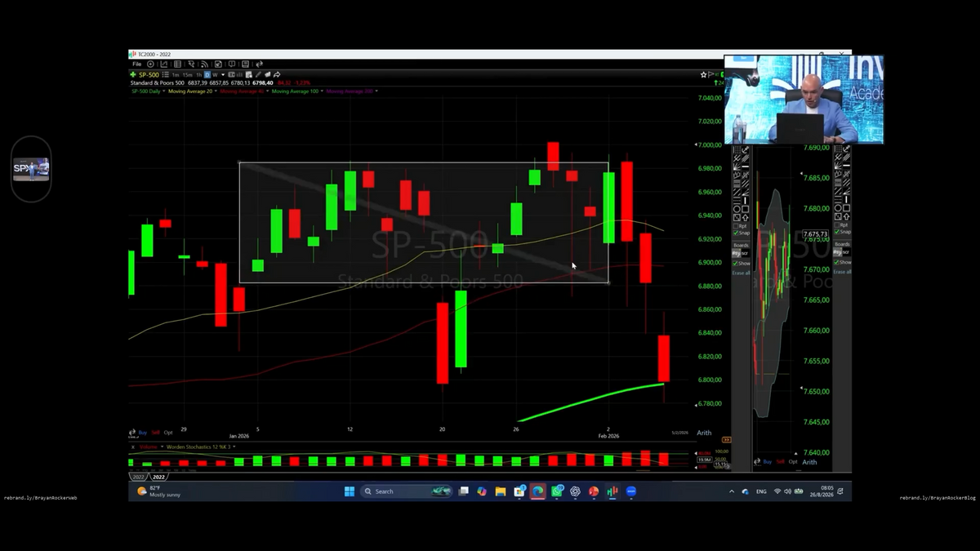
Task: Toggle the Snap checkbox in the right-edge drawing panel
Action: point(836,232)
